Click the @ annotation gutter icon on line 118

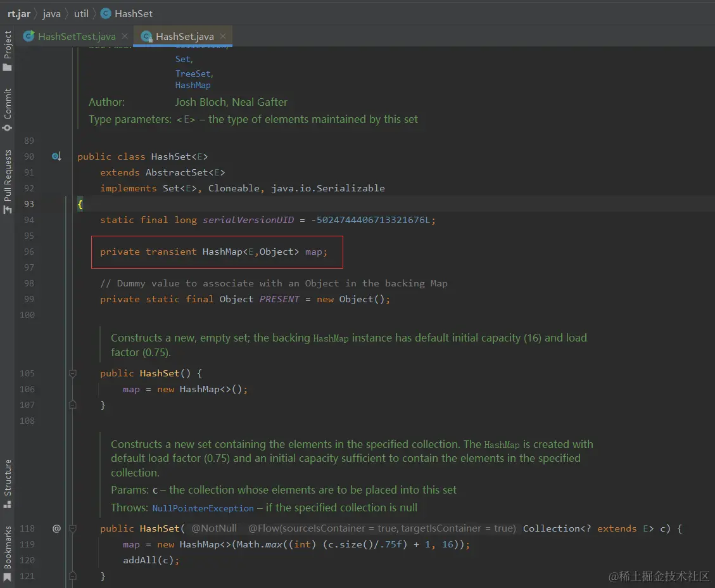(x=56, y=528)
